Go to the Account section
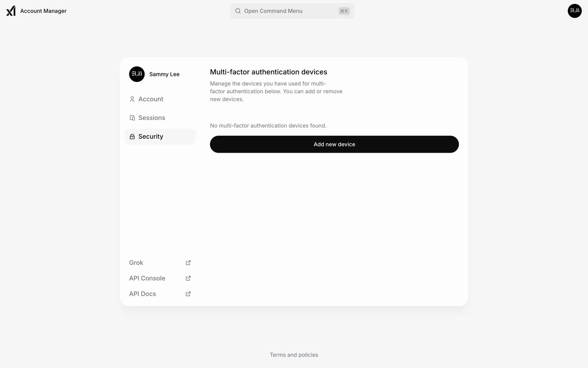588x368 pixels. [x=151, y=99]
